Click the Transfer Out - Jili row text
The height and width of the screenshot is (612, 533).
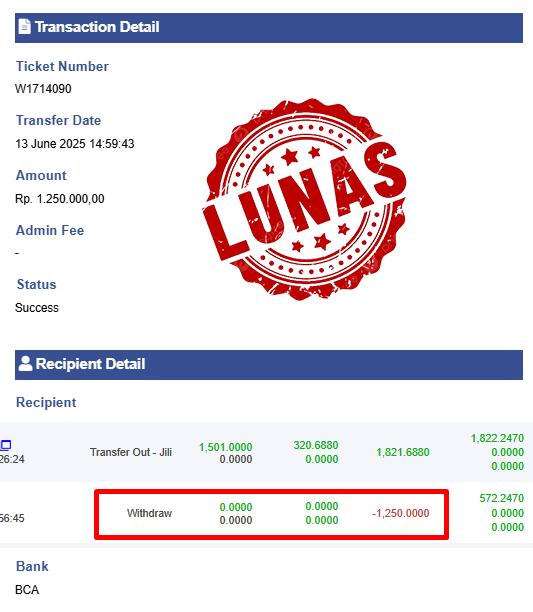coord(131,452)
